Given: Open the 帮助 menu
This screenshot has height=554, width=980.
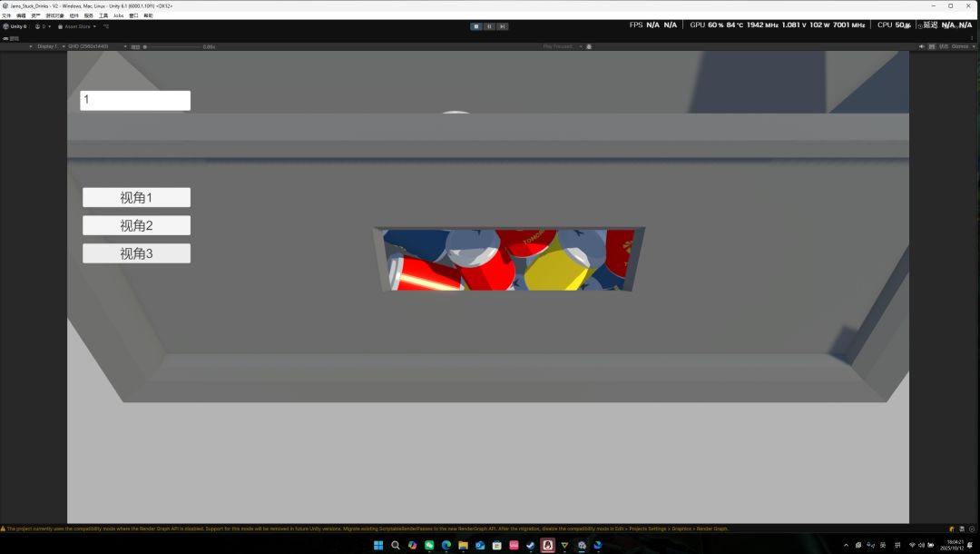Looking at the screenshot, I should click(x=148, y=15).
